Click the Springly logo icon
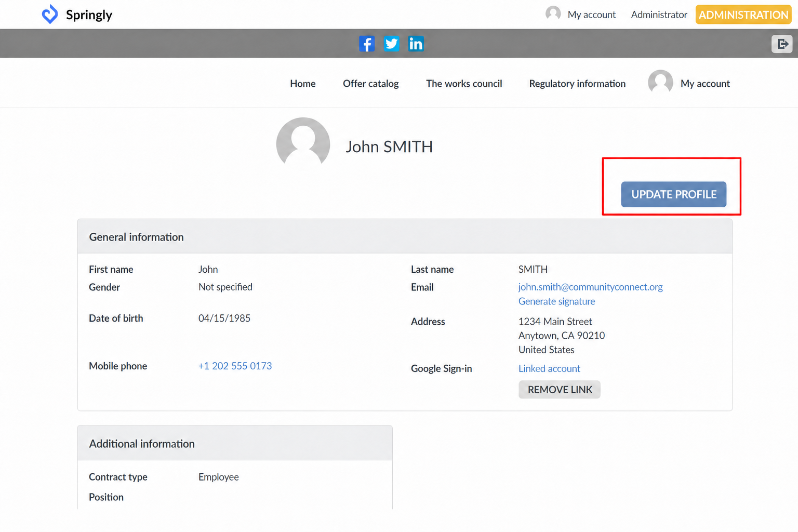 tap(50, 14)
